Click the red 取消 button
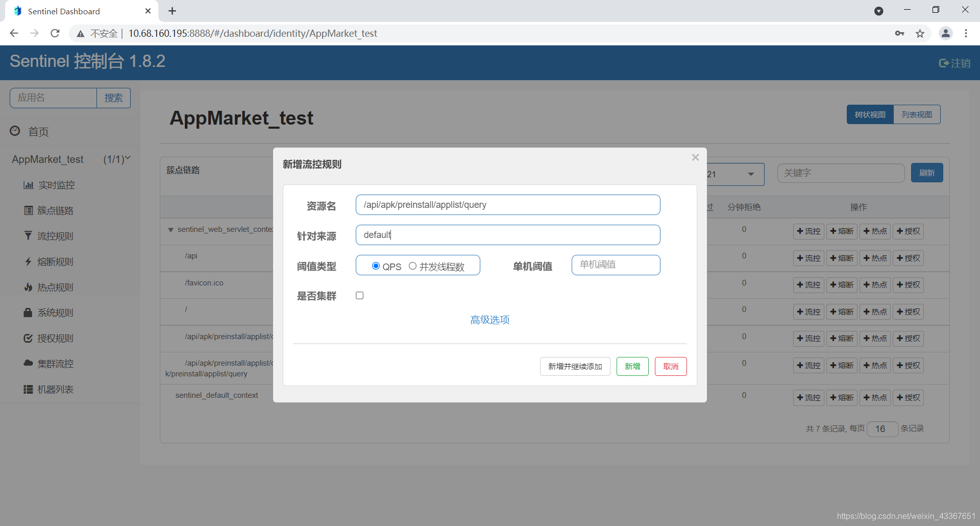 pos(671,366)
